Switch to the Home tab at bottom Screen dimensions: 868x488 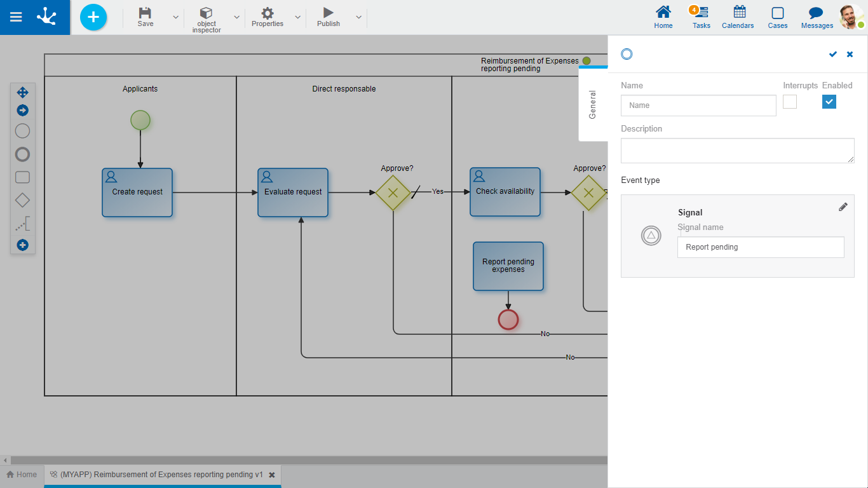pyautogui.click(x=22, y=475)
